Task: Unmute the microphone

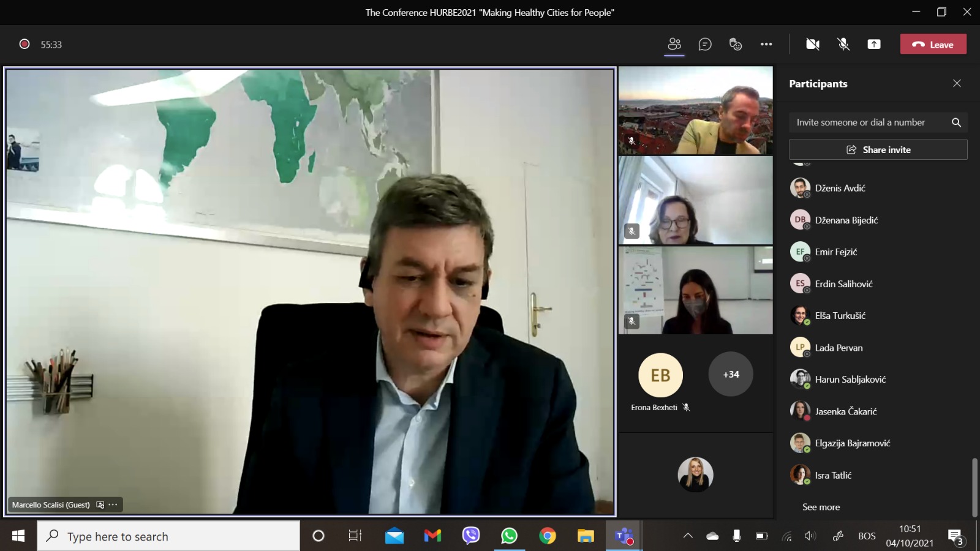Action: [843, 44]
